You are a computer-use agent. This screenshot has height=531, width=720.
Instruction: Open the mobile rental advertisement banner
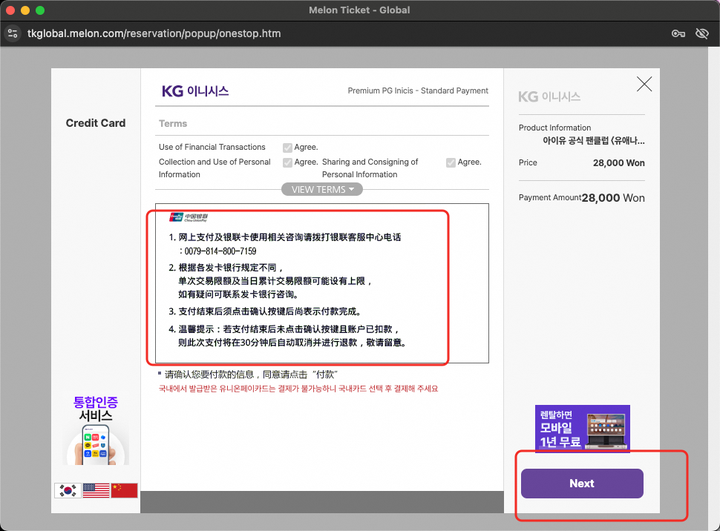[x=582, y=428]
